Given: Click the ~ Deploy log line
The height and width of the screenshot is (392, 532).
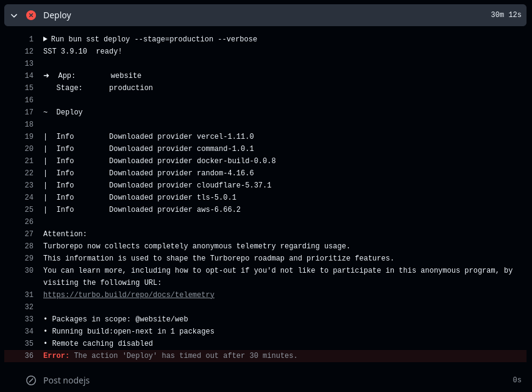Looking at the screenshot, I should point(63,112).
